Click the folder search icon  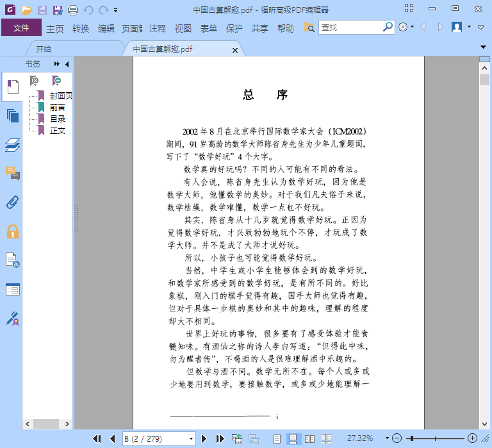pos(309,28)
